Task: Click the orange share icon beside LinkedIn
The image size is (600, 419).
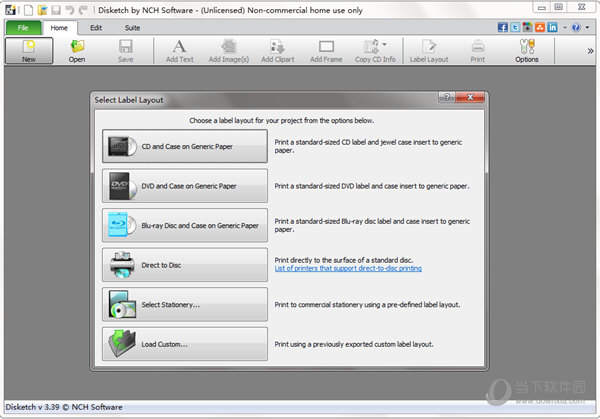Action: (540, 27)
